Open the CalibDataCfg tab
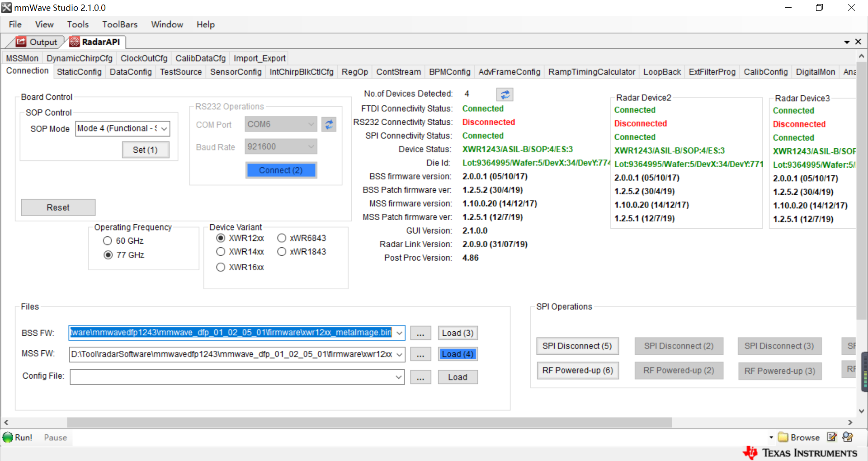868x461 pixels. pos(201,58)
